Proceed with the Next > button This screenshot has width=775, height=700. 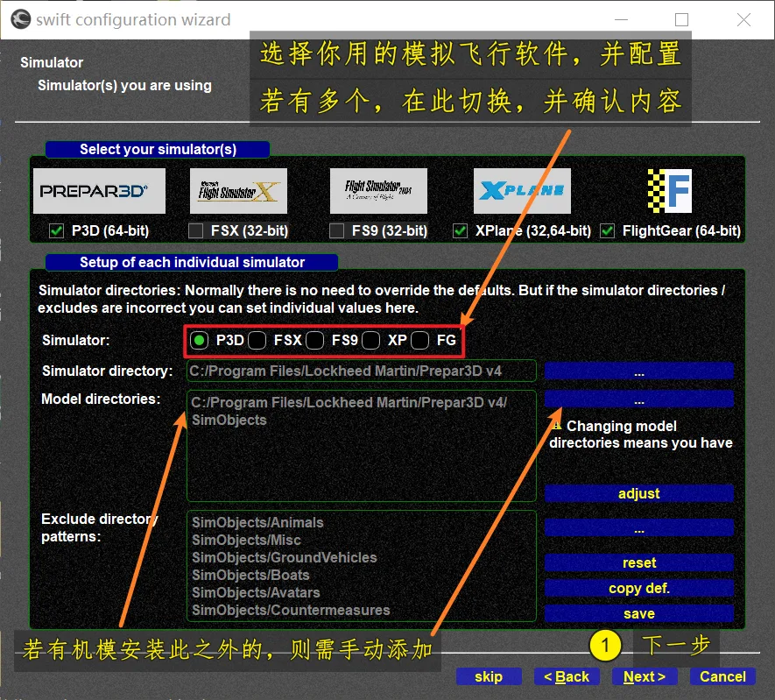(x=644, y=676)
